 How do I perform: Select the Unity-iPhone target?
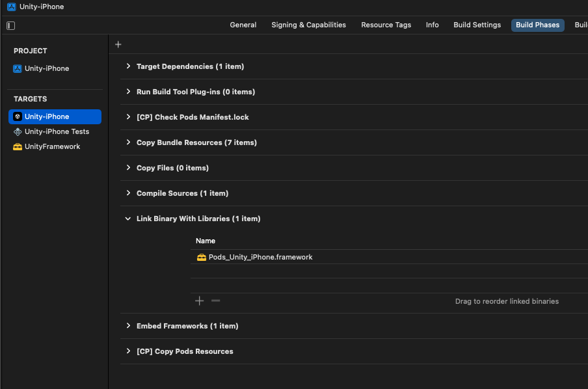55,116
